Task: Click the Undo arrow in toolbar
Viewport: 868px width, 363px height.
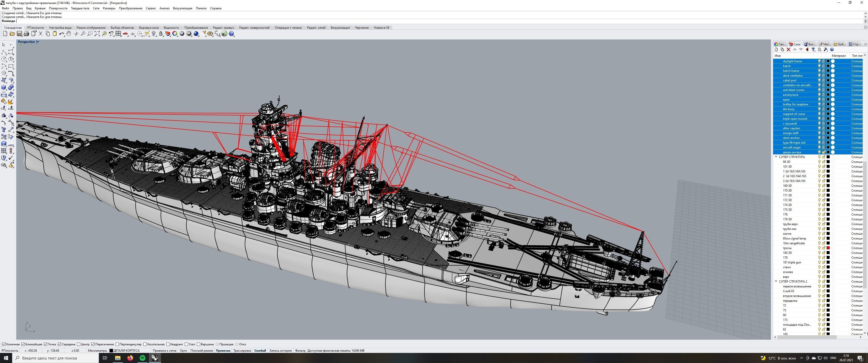Action: [x=61, y=34]
